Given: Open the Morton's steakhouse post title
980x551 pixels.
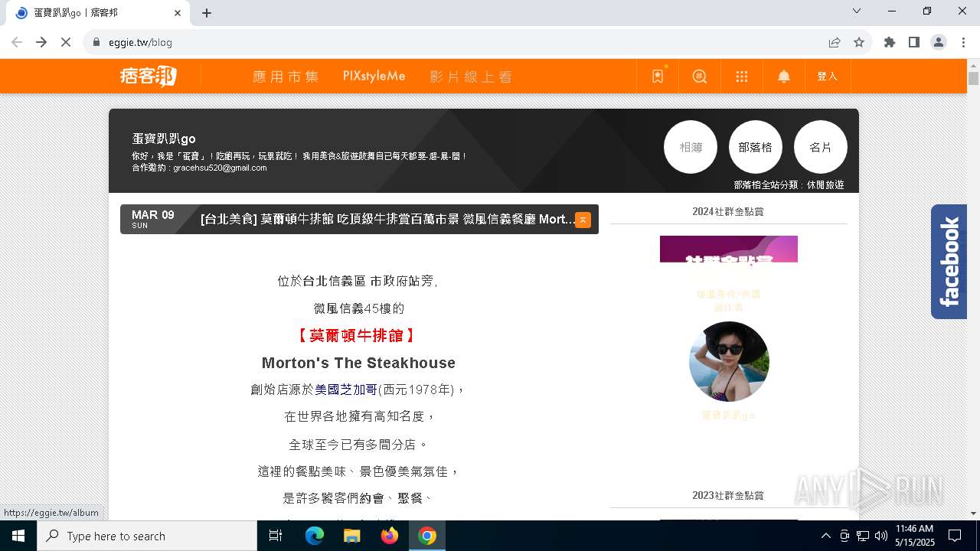Looking at the screenshot, I should tap(387, 219).
